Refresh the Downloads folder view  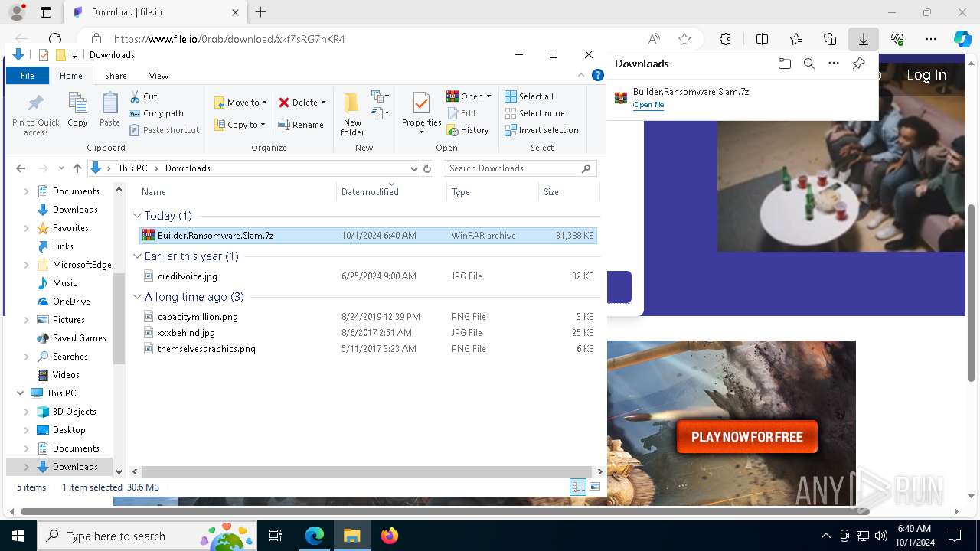[427, 168]
